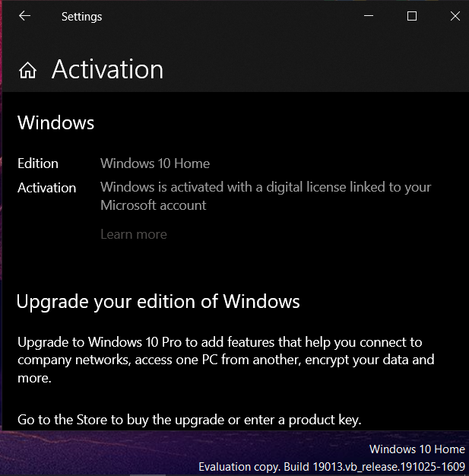Click the Evaluation copy build watermark text
Viewport: 469px width, 476px height.
(331, 465)
